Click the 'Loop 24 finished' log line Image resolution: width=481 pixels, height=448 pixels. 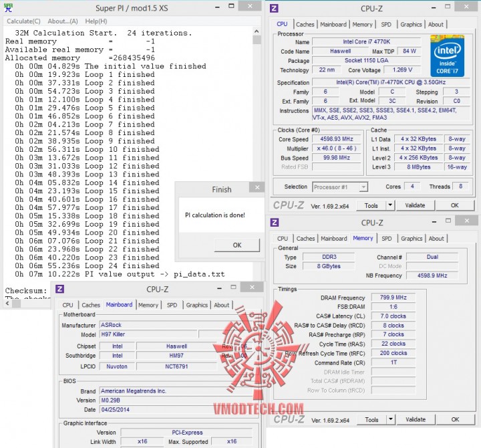point(87,265)
